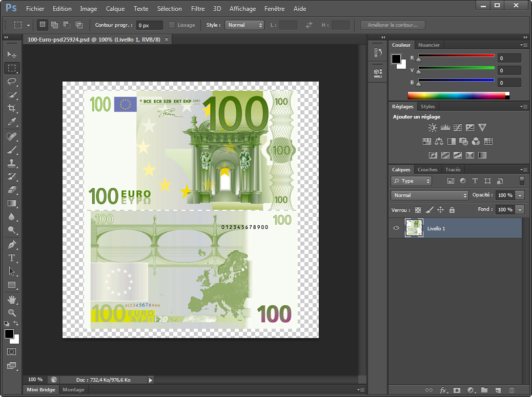Select the Dodge tool
Screen dimensions: 532x397
coord(12,230)
